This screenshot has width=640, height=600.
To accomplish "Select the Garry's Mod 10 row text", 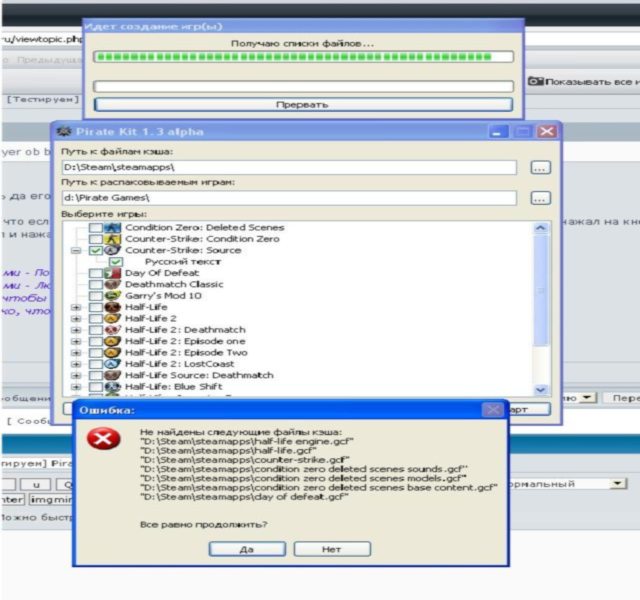I will [163, 296].
